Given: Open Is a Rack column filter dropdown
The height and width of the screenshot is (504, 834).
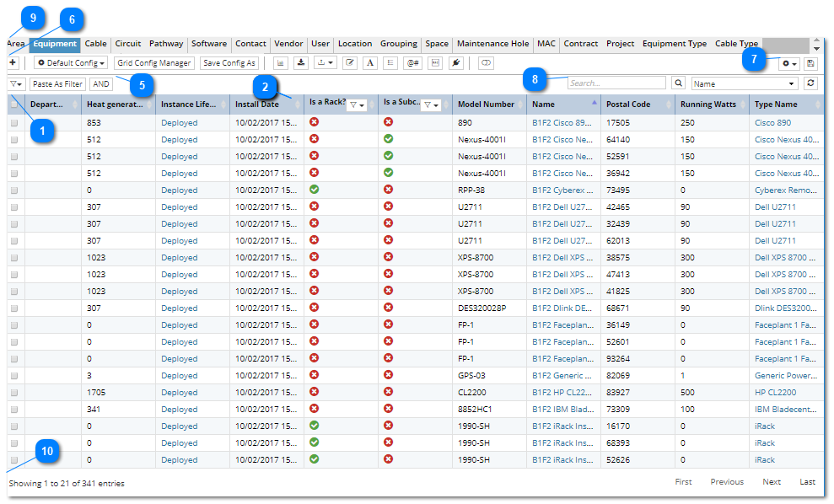Looking at the screenshot, I should pos(357,105).
